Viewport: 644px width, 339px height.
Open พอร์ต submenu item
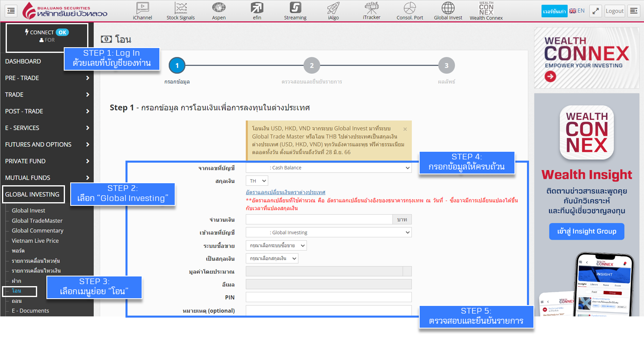pyautogui.click(x=18, y=251)
